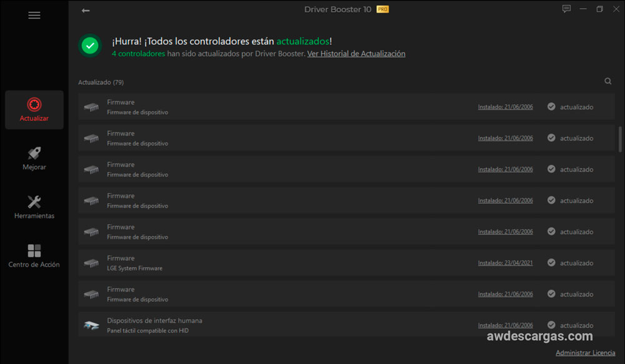Click check icon in LGE System Firmware row
This screenshot has height=364, width=625.
551,262
